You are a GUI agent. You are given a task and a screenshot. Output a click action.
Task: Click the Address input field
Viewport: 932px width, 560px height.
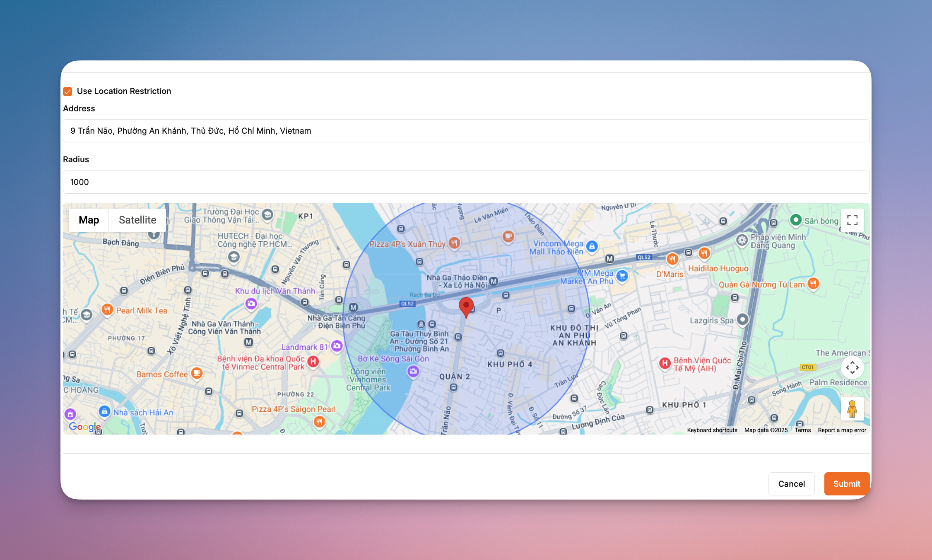pyautogui.click(x=466, y=131)
